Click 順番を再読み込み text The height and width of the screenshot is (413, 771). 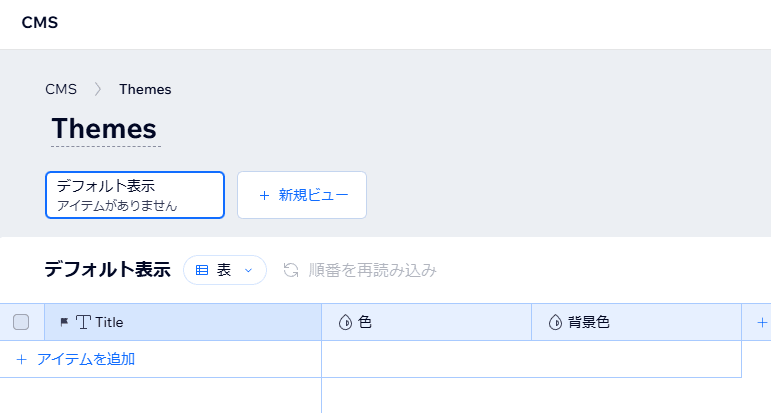(x=373, y=270)
